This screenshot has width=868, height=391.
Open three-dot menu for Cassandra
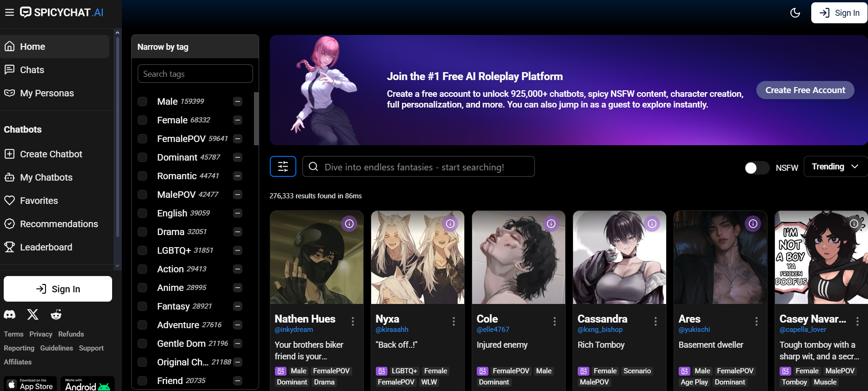(x=656, y=321)
